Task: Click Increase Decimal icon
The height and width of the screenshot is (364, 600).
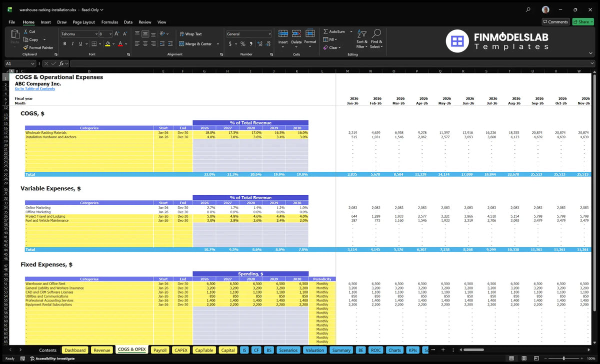Action: [x=260, y=44]
